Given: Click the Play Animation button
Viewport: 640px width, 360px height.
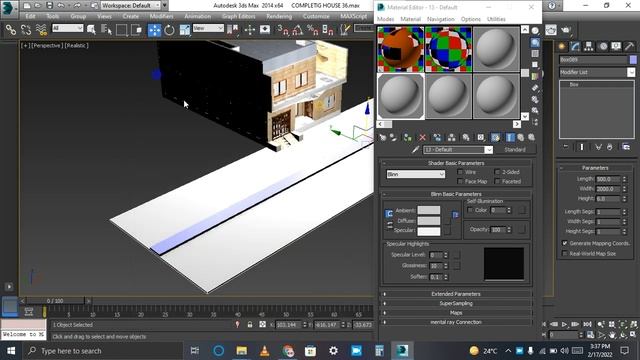Looking at the screenshot, I should pos(564,324).
